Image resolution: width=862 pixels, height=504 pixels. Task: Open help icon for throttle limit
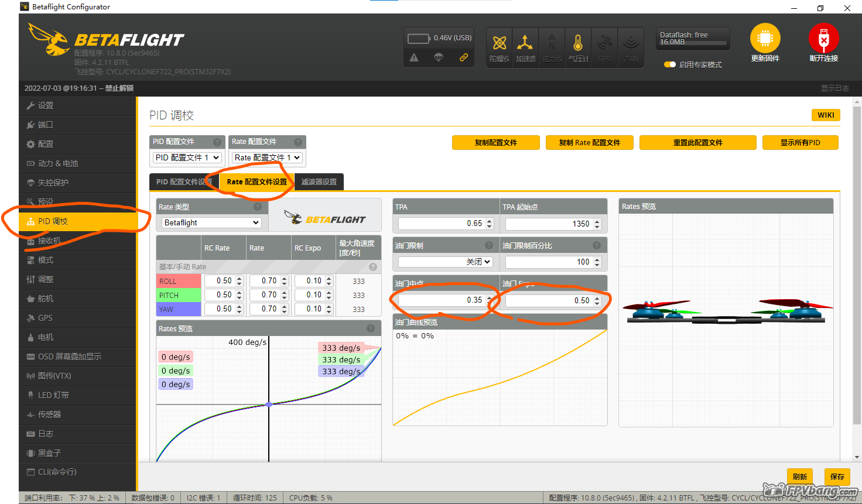489,245
